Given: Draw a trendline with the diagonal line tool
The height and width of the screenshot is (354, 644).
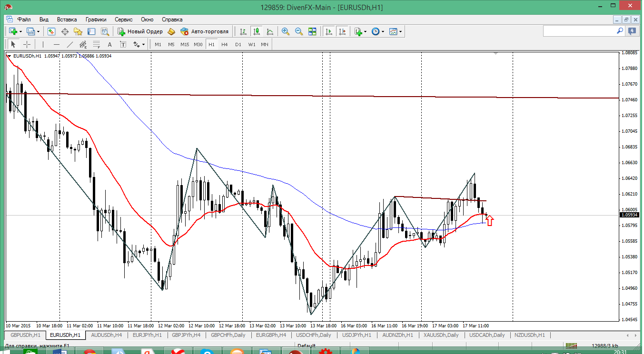Looking at the screenshot, I should 70,44.
